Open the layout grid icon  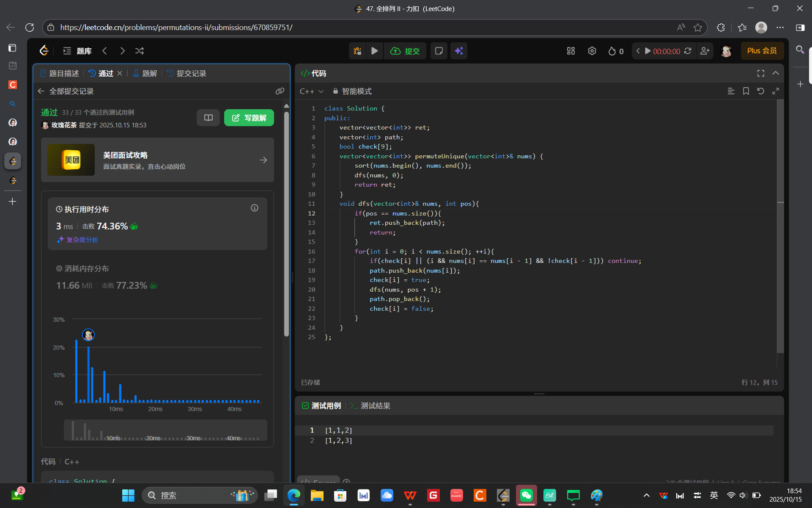click(571, 51)
